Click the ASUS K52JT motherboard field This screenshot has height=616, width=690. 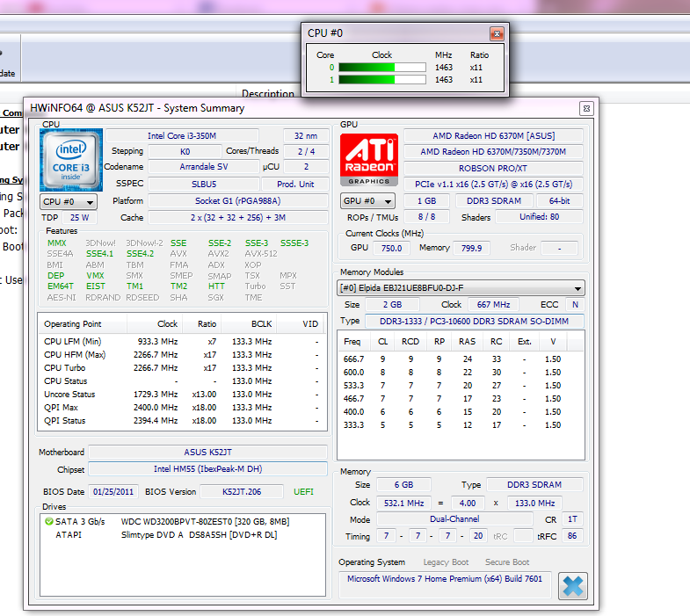click(x=207, y=453)
